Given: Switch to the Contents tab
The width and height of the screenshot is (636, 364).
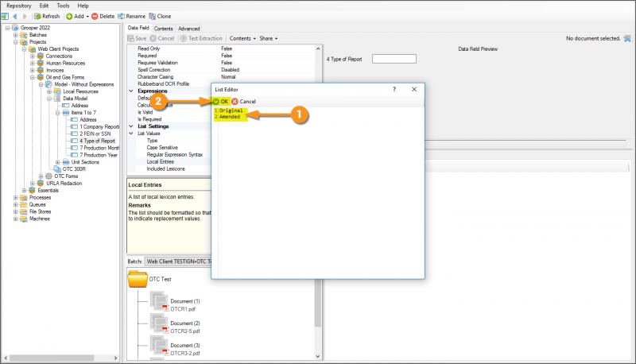Looking at the screenshot, I should (x=164, y=29).
